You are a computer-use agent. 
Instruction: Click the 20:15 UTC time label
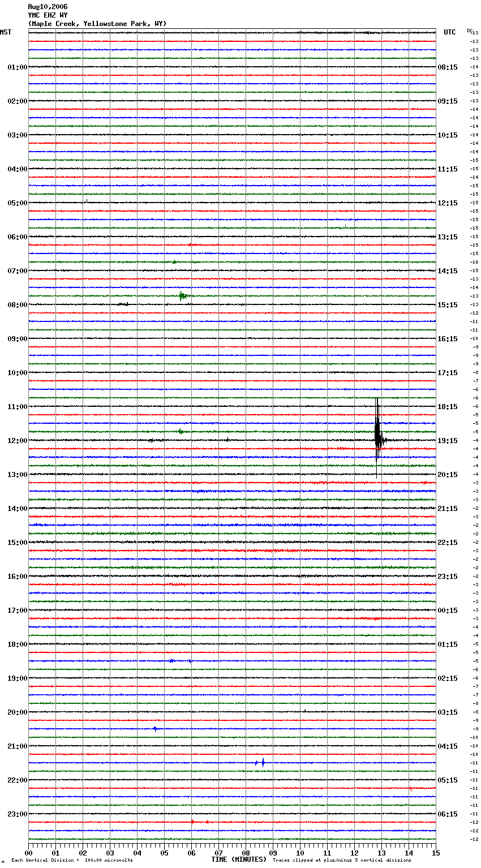pos(448,475)
